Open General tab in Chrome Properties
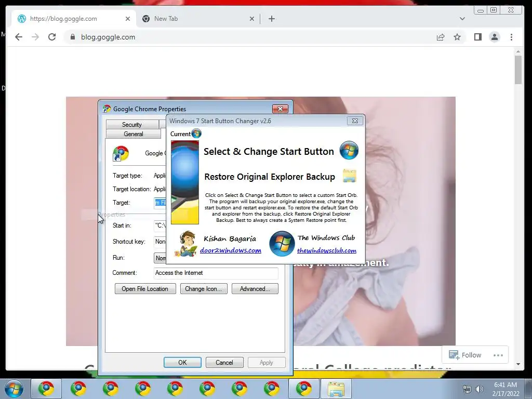This screenshot has height=399, width=532. pyautogui.click(x=134, y=134)
